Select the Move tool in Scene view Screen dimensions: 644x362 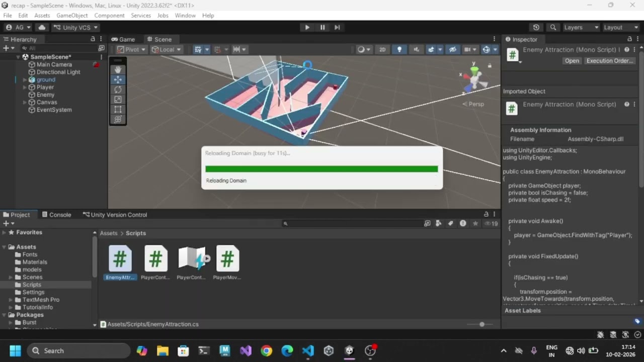coord(118,79)
